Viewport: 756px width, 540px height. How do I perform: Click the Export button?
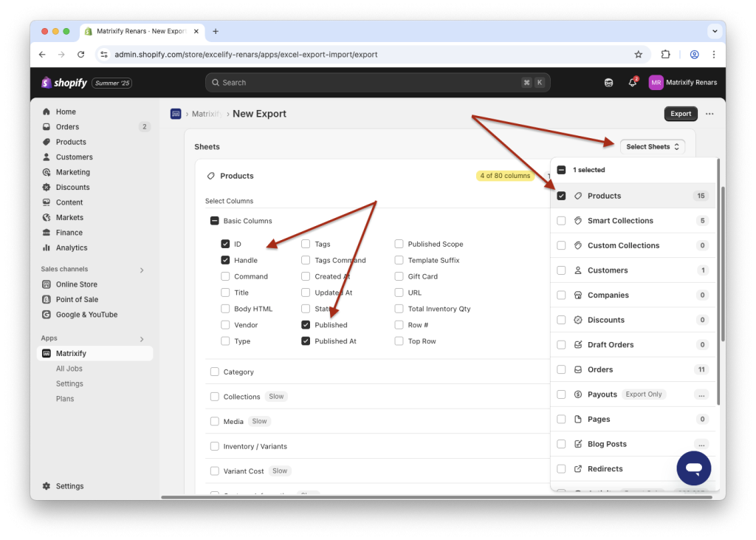(x=680, y=113)
